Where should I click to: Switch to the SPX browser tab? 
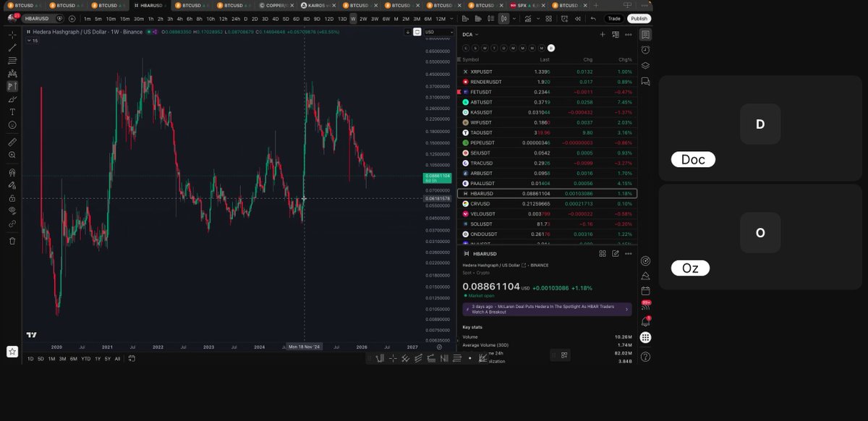[x=528, y=5]
